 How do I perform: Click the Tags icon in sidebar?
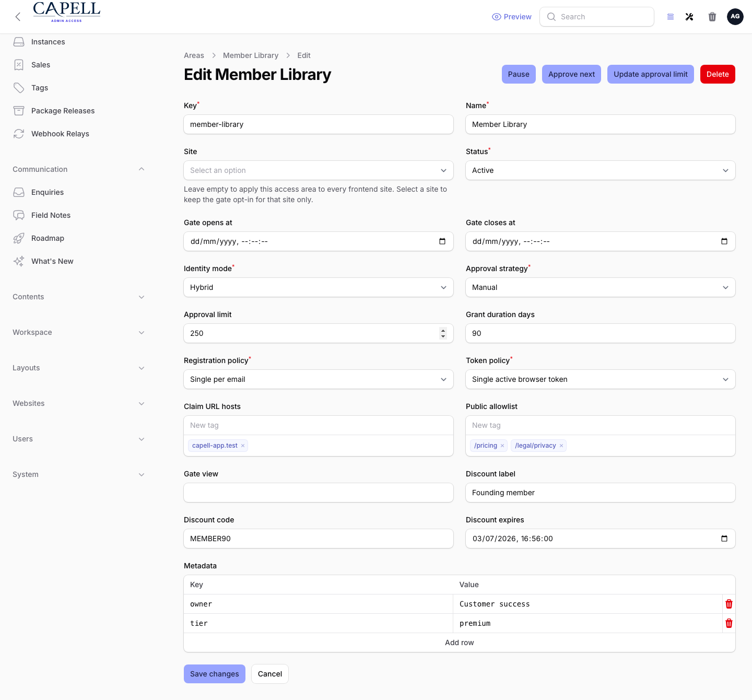(x=19, y=88)
